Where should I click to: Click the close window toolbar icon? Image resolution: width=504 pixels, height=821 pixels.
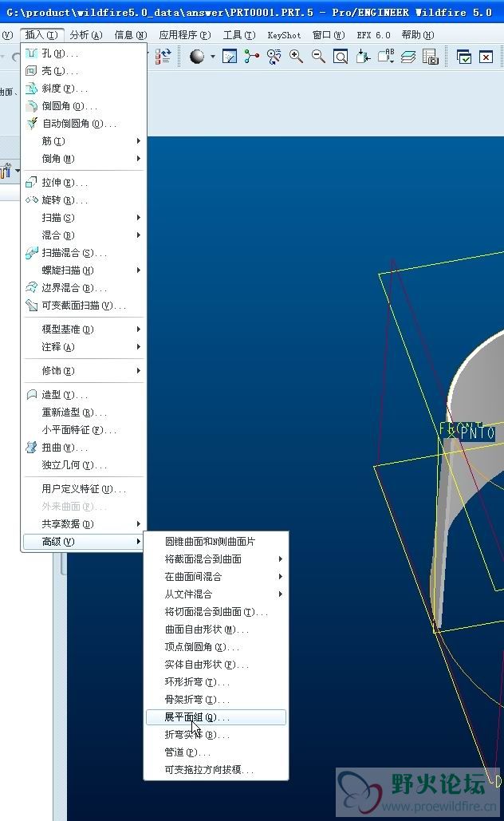pyautogui.click(x=486, y=57)
